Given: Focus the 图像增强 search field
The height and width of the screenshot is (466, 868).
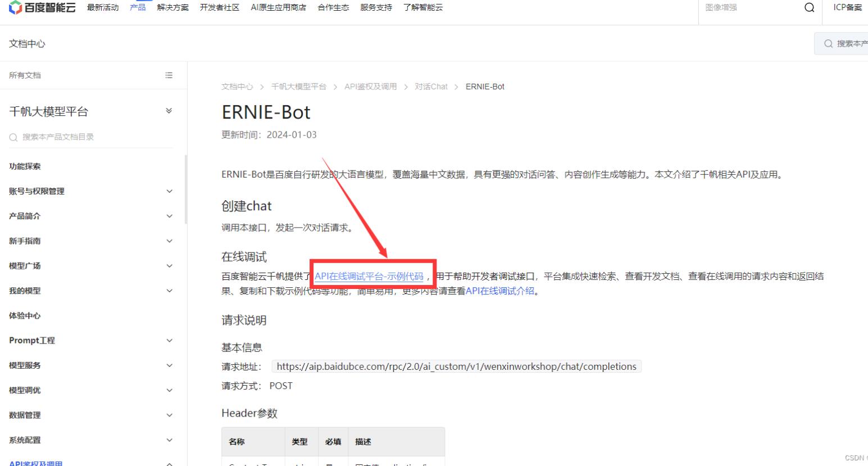Looking at the screenshot, I should pos(751,7).
